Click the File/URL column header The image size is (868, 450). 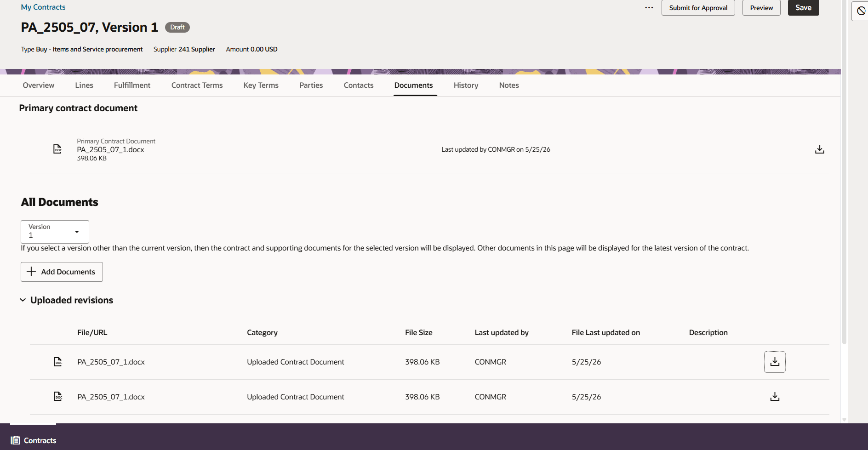click(x=92, y=333)
